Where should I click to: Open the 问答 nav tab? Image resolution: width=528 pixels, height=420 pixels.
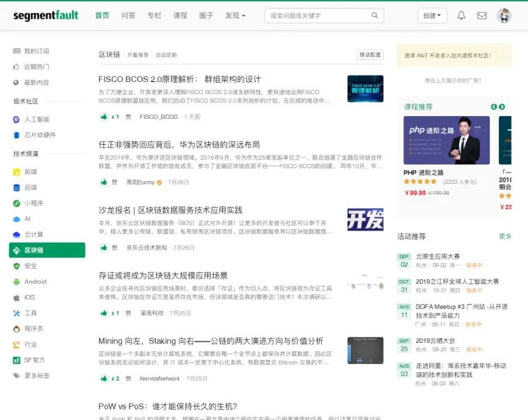128,16
